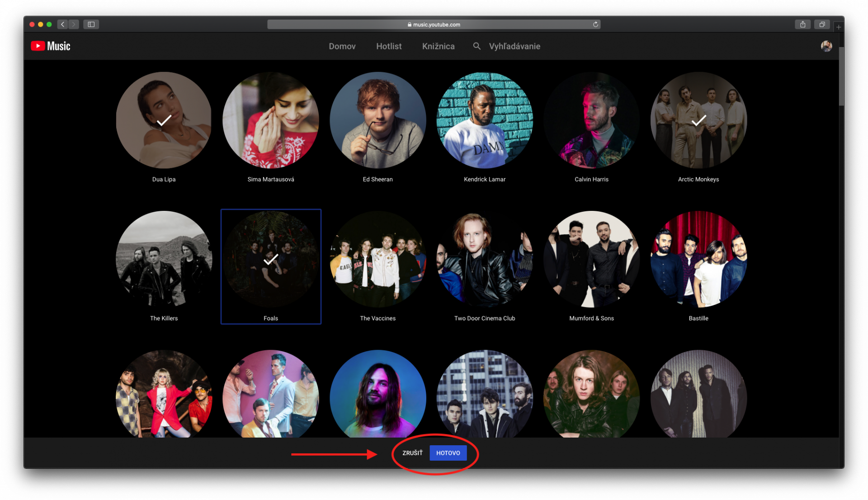Viewport: 868px width, 500px height.
Task: Select The Vaccines band
Action: pos(378,259)
